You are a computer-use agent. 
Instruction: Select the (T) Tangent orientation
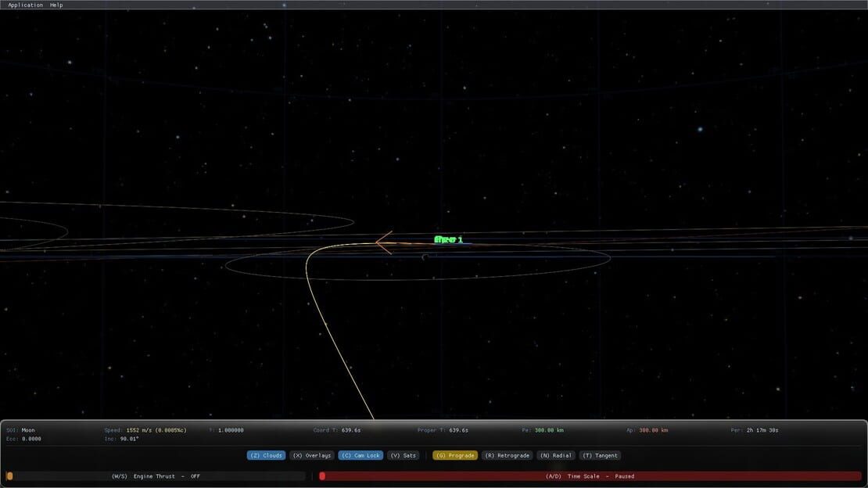click(600, 455)
